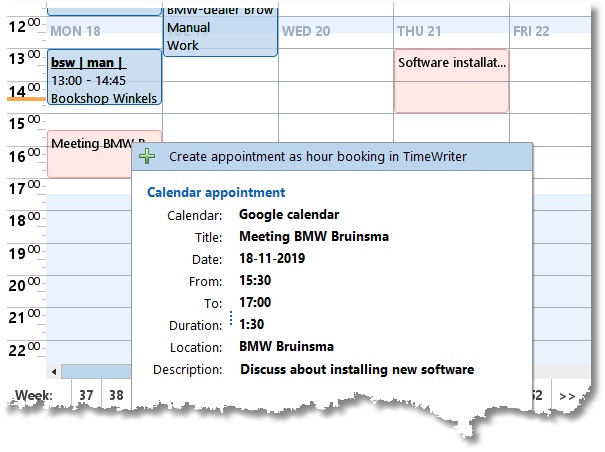Jump to week 37
This screenshot has width=605, height=452.
[x=86, y=395]
